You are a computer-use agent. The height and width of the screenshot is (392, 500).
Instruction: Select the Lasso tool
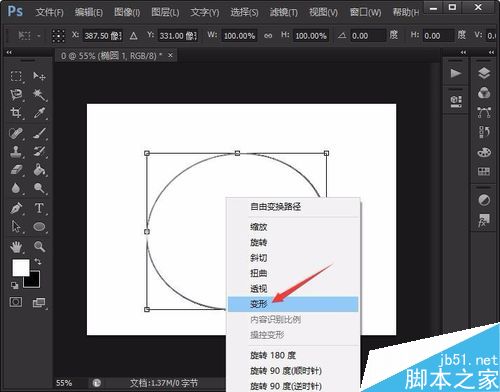(x=16, y=95)
